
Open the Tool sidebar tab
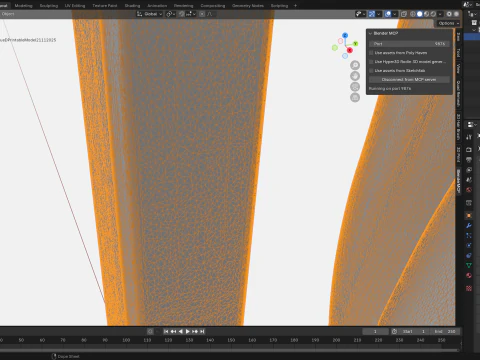coord(458,53)
